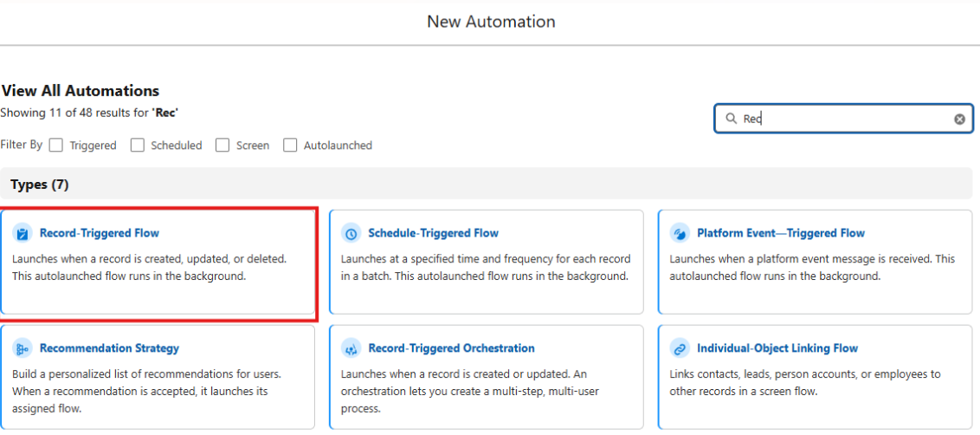Click the Record-Triggered Orchestration icon

point(351,348)
